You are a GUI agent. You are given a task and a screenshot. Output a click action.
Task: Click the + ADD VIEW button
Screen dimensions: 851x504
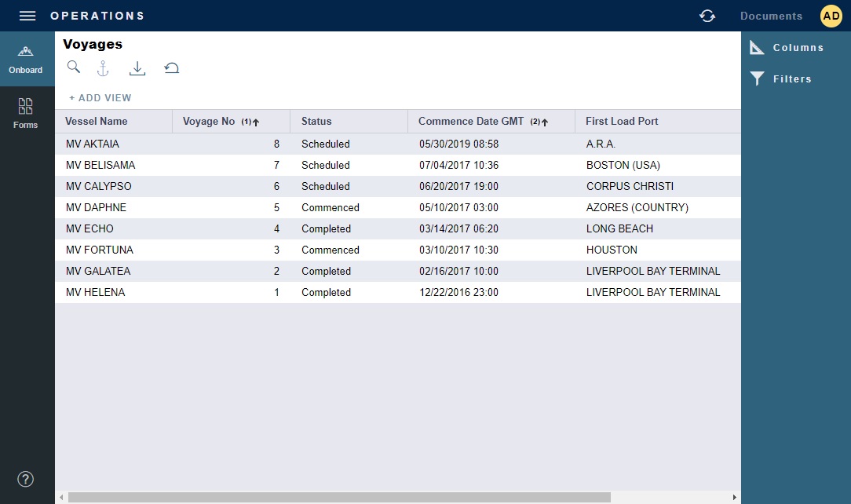[x=100, y=98]
